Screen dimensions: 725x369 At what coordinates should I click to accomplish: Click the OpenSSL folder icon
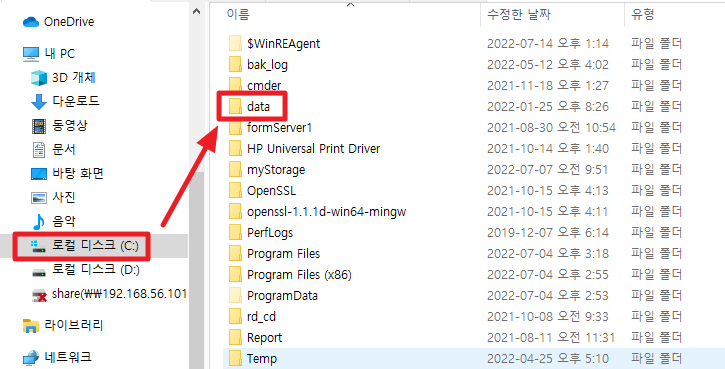[235, 190]
